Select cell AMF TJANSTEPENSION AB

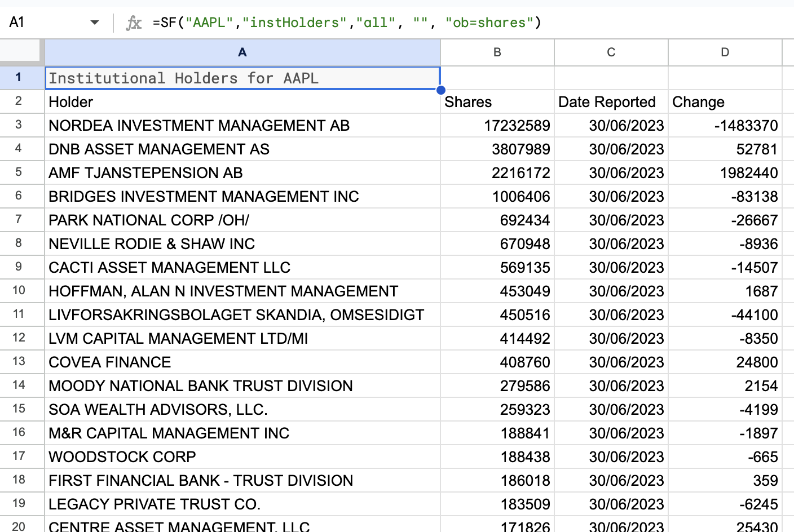242,173
